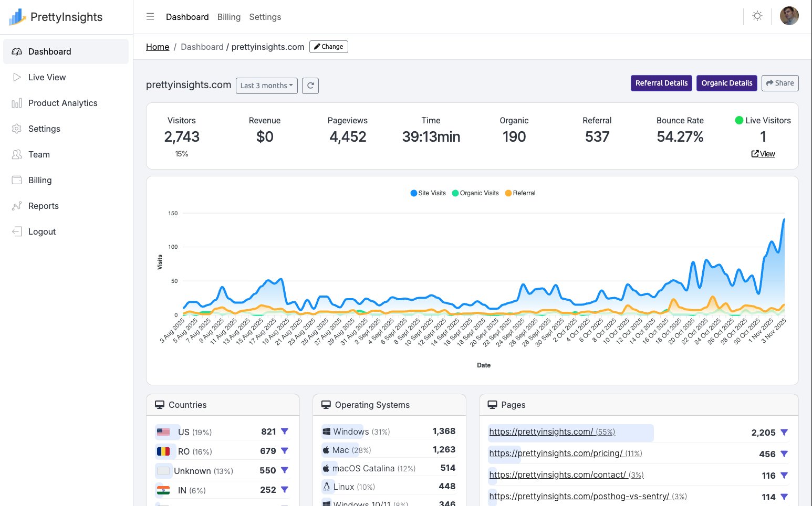Switch to Billing top navigation tab

229,17
